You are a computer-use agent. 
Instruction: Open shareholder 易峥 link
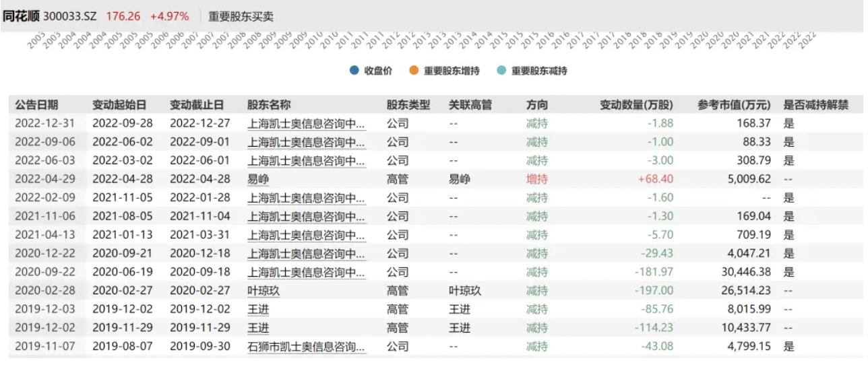[x=258, y=179]
